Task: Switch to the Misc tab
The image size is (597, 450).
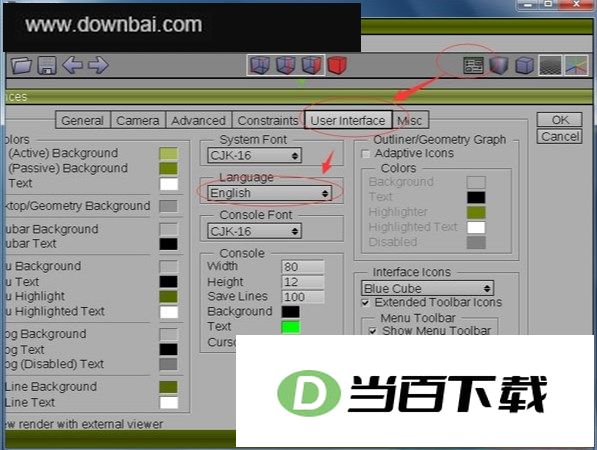Action: pos(410,120)
